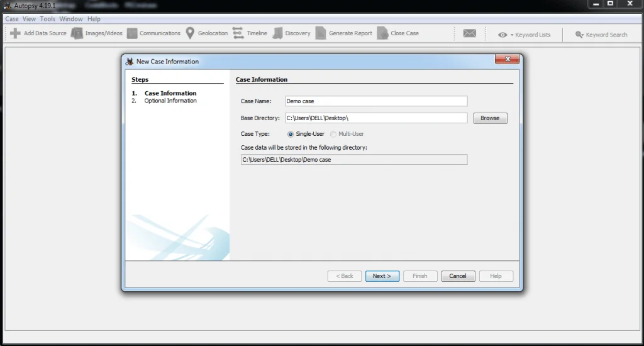Open the Case menu
Screen dimensions: 644x346
11,19
